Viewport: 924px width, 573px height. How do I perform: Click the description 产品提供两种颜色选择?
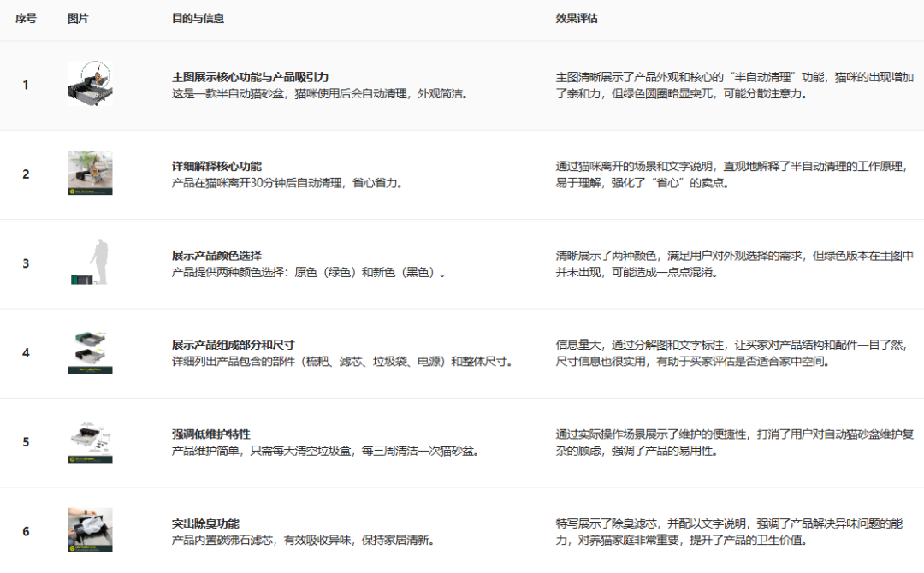click(309, 273)
